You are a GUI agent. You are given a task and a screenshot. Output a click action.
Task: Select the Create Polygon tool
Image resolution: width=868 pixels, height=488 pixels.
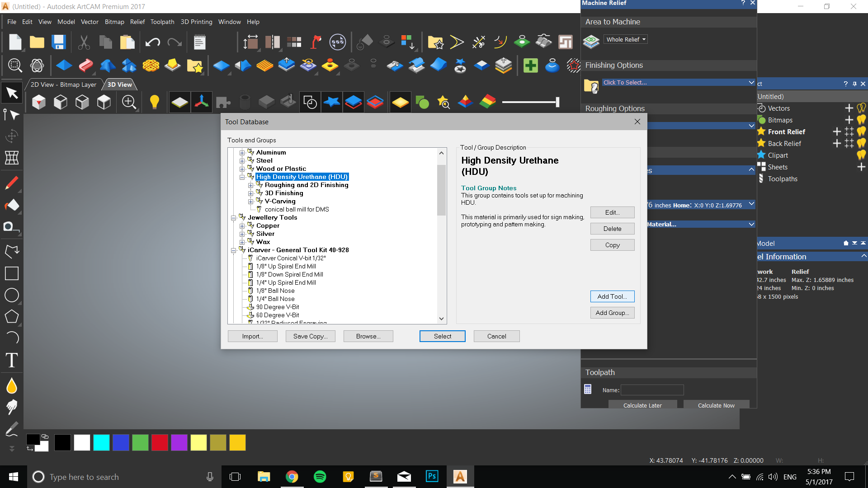pos(12,317)
